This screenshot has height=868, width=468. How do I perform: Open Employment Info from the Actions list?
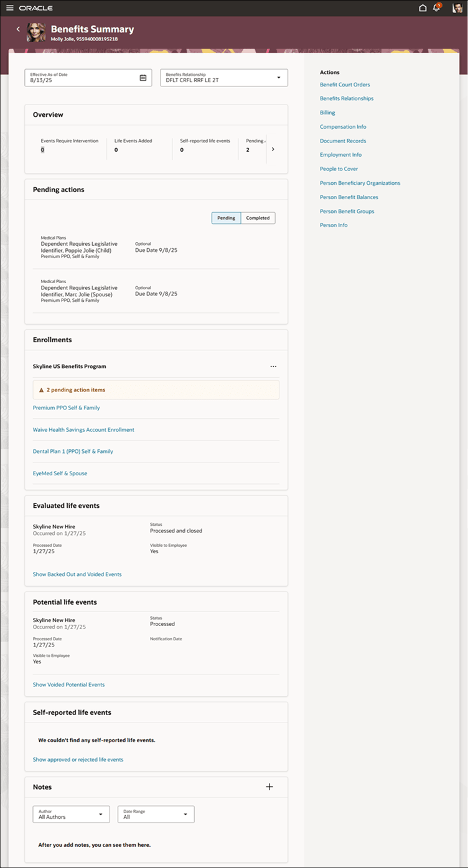[340, 154]
